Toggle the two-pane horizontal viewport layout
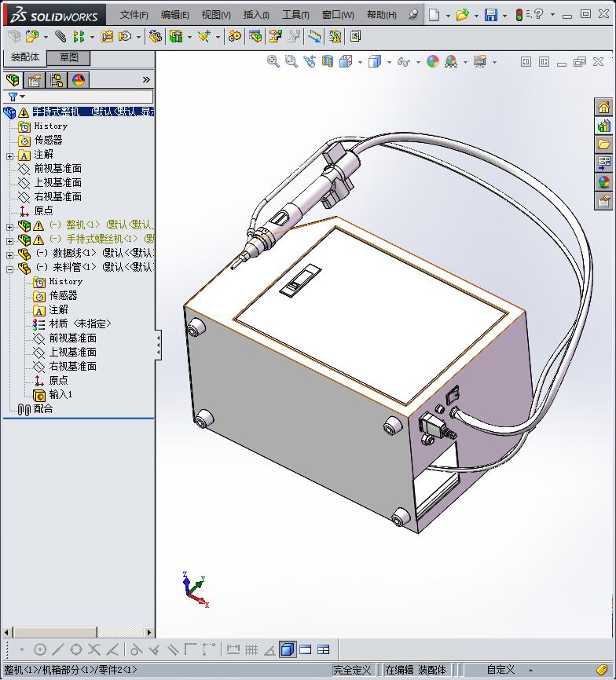Viewport: 616px width, 680px height. tap(306, 649)
